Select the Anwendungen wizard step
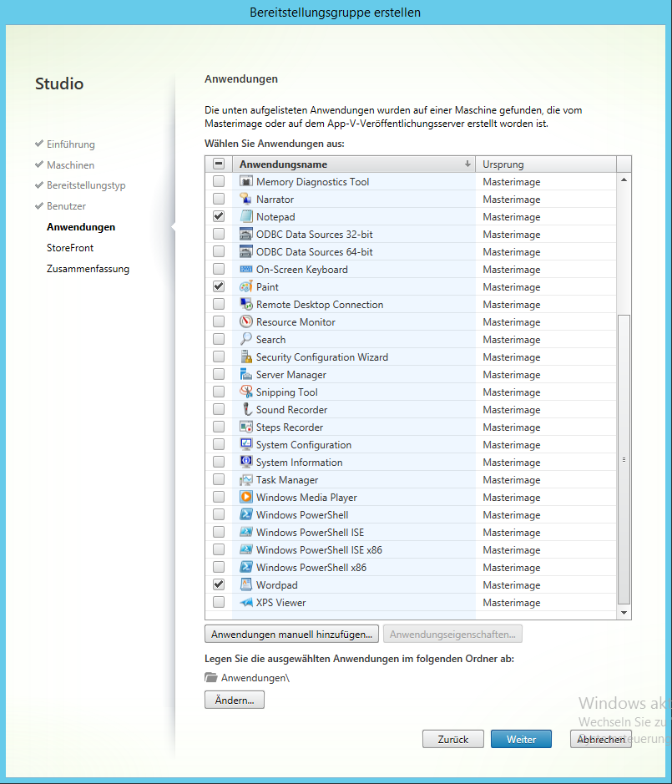 (81, 227)
